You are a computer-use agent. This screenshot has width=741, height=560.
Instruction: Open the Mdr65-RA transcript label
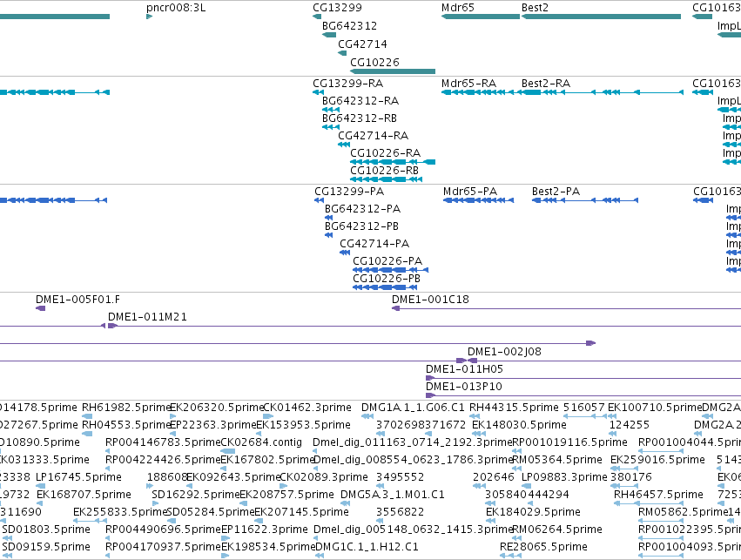(x=468, y=84)
